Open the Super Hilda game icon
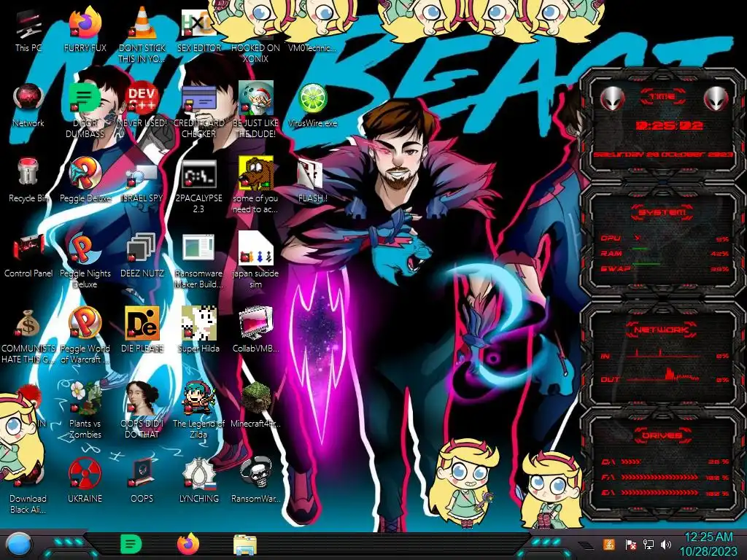The height and width of the screenshot is (560, 747). [x=198, y=330]
